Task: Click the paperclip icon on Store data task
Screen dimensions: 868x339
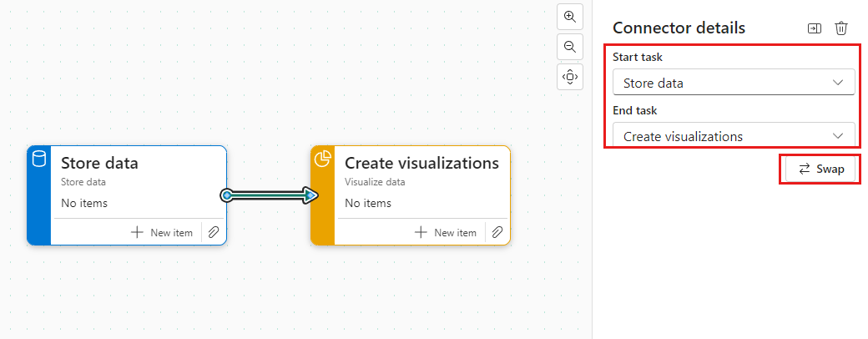Action: click(x=214, y=232)
